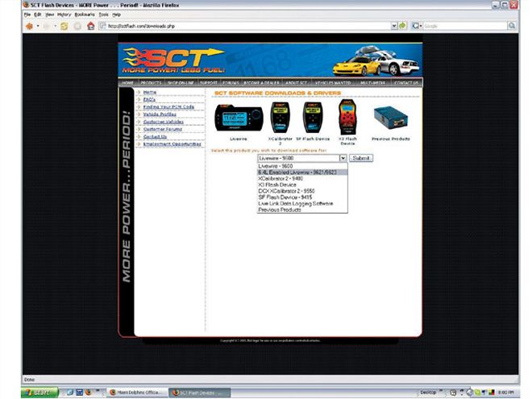The image size is (532, 399).
Task: Click SCT Flash Devices taskbar button
Action: tap(200, 393)
